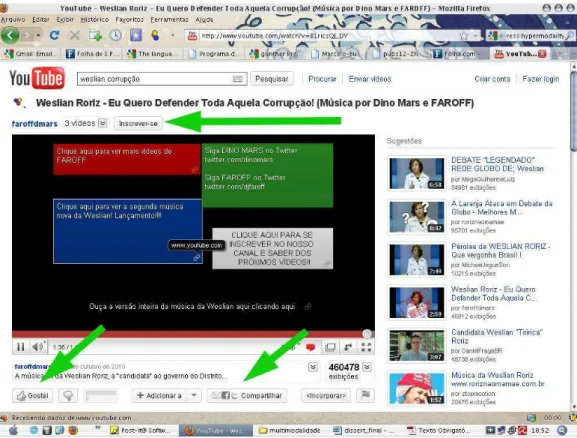Click the bookmark star toolbar button
This screenshot has width=577, height=438.
click(x=135, y=35)
